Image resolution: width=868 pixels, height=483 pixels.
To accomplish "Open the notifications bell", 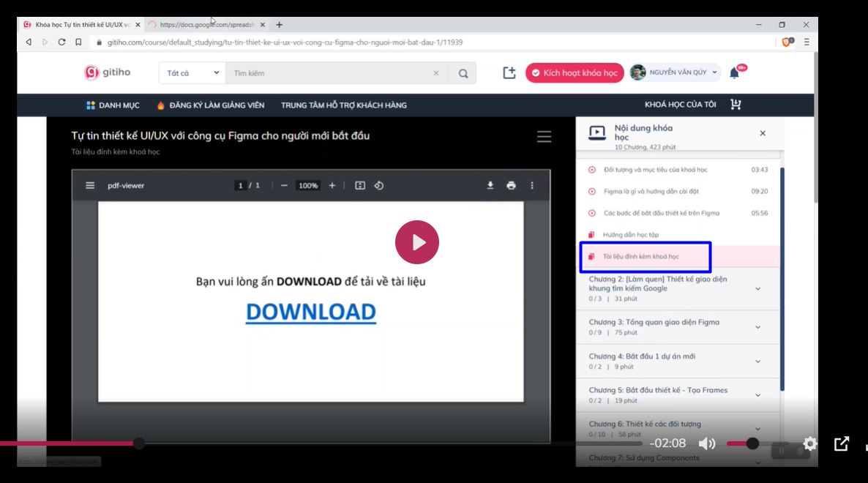I will 735,72.
